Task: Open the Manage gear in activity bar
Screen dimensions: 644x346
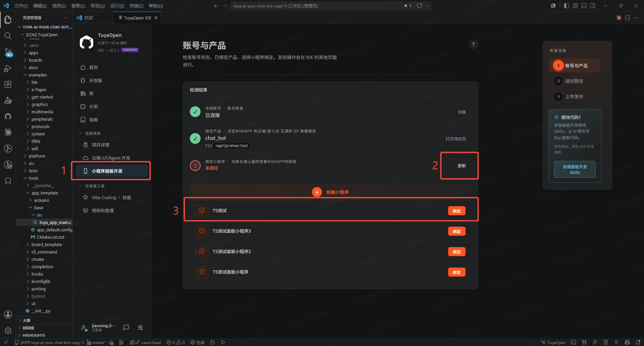Action: click(8, 331)
